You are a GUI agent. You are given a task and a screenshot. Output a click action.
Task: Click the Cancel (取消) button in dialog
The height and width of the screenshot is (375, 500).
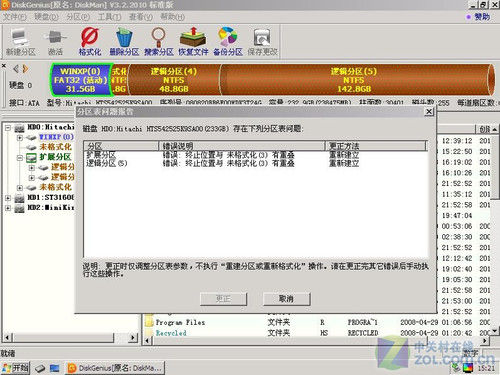tap(286, 299)
